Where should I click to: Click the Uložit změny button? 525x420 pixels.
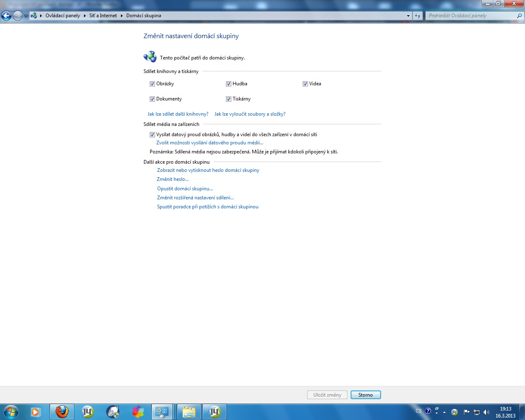(x=327, y=395)
